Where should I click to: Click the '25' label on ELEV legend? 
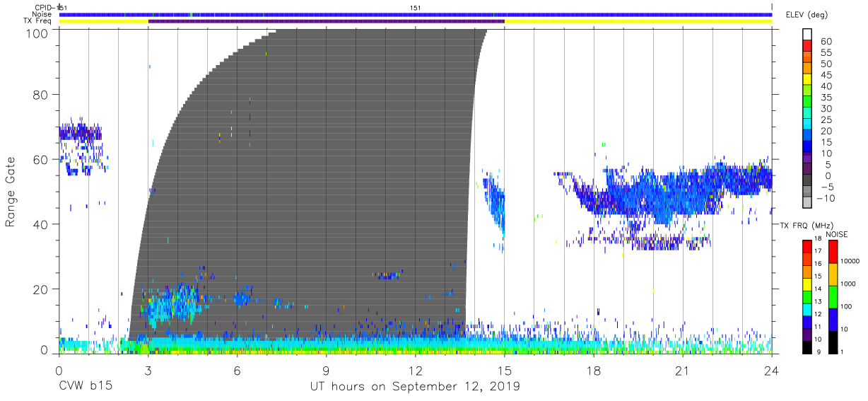[x=826, y=120]
